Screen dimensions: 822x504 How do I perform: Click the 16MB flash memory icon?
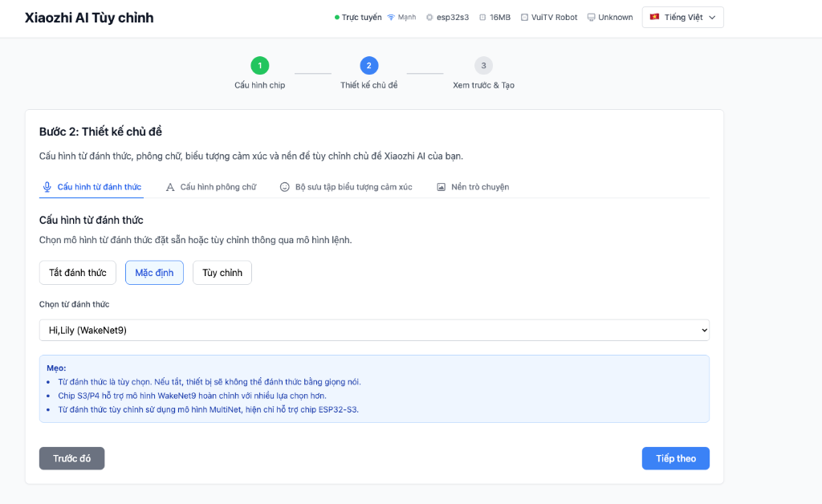tap(483, 17)
